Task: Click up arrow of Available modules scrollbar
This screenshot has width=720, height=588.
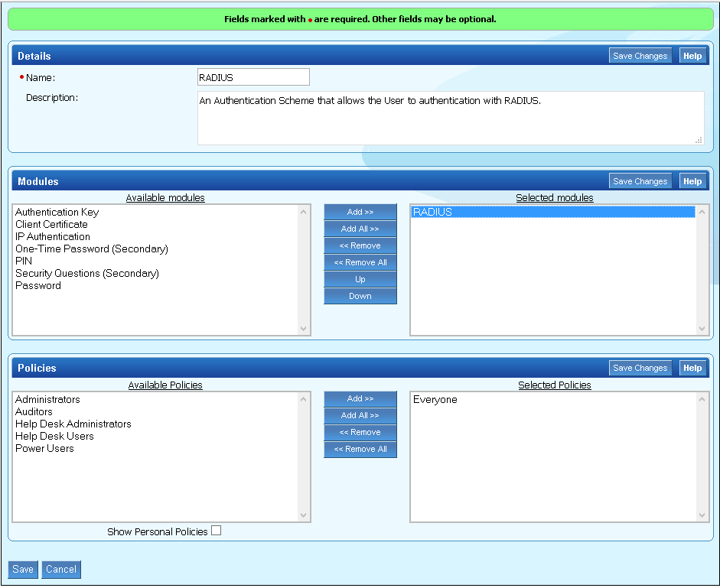Action: tap(304, 212)
